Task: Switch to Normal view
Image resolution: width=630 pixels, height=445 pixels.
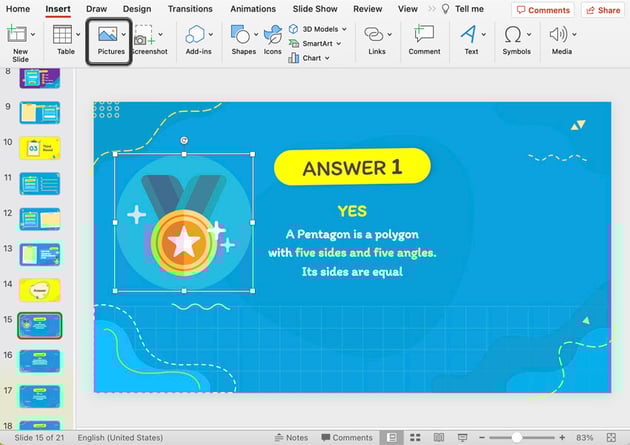Action: pyautogui.click(x=392, y=437)
